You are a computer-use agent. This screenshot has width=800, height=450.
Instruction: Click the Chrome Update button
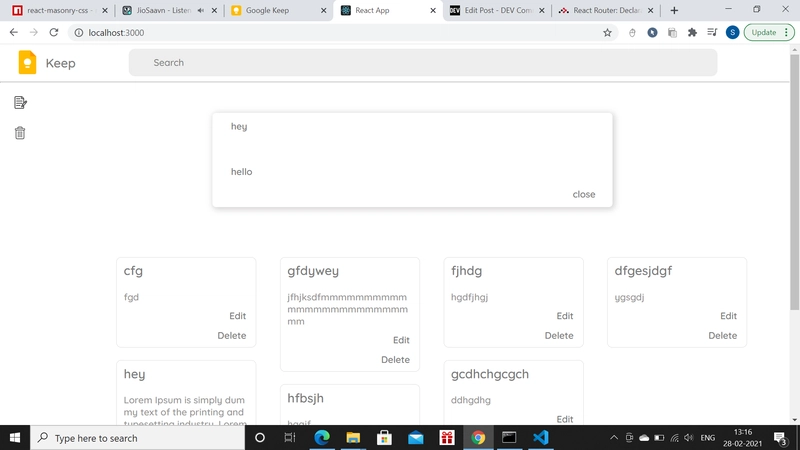(768, 32)
